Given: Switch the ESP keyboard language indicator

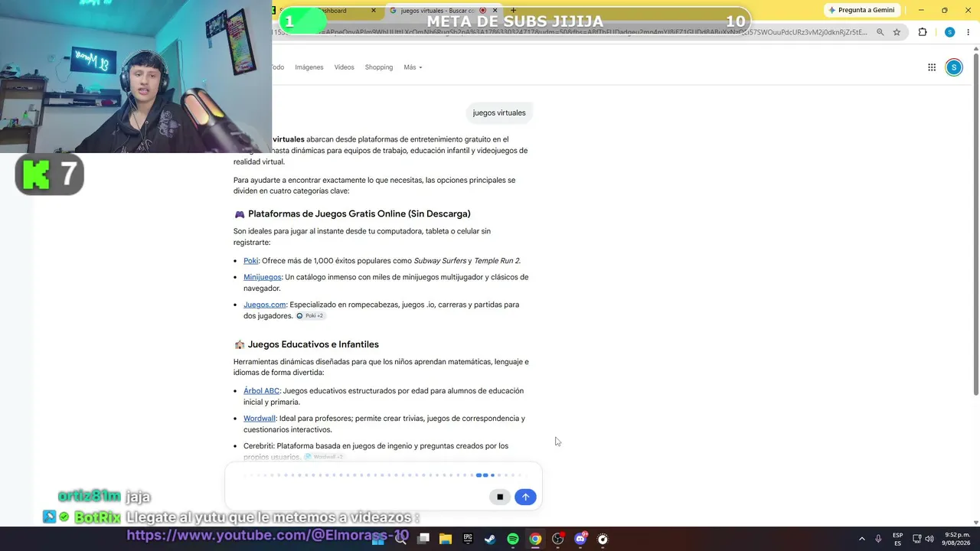Looking at the screenshot, I should coord(897,539).
